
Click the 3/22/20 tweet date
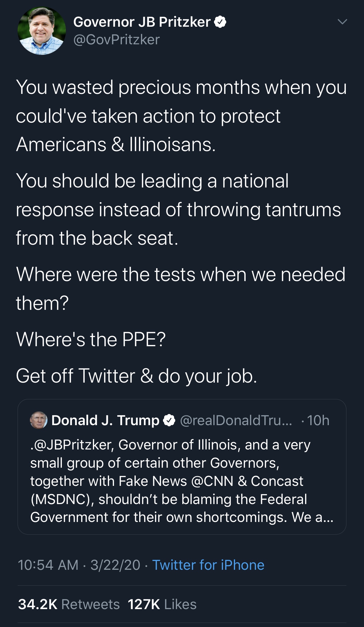115,565
